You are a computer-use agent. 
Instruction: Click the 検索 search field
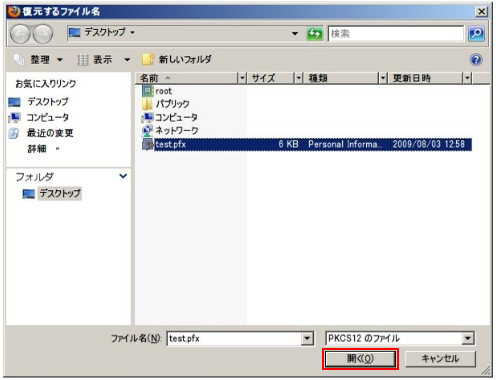(396, 34)
